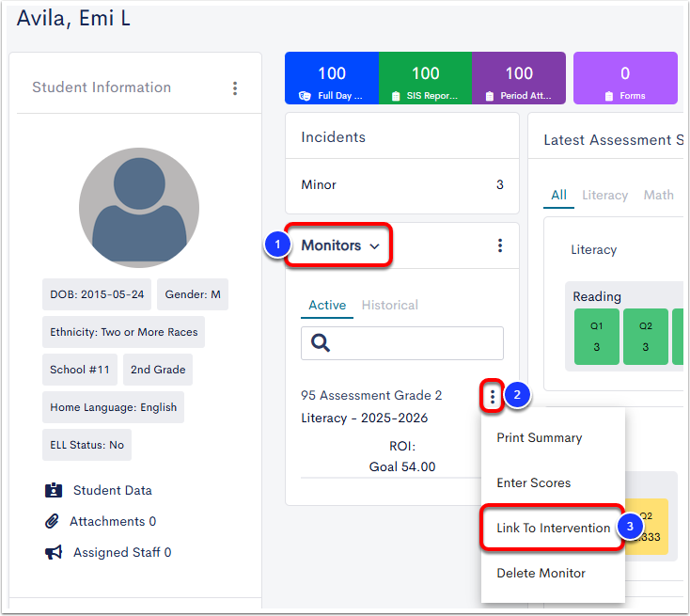The height and width of the screenshot is (616, 690).
Task: Open Student Information three-dot menu
Action: [x=235, y=88]
